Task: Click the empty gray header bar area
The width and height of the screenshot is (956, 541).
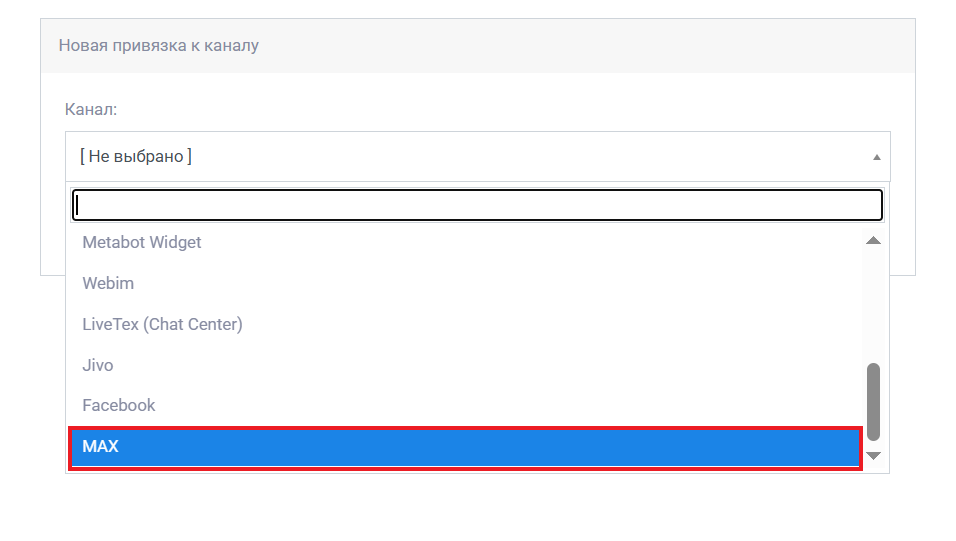Action: (x=600, y=46)
